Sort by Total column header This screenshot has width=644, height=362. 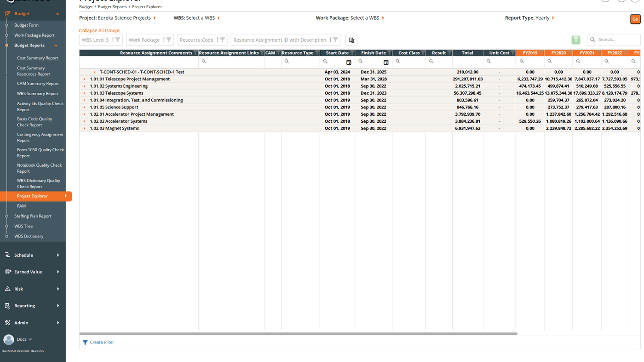467,53
